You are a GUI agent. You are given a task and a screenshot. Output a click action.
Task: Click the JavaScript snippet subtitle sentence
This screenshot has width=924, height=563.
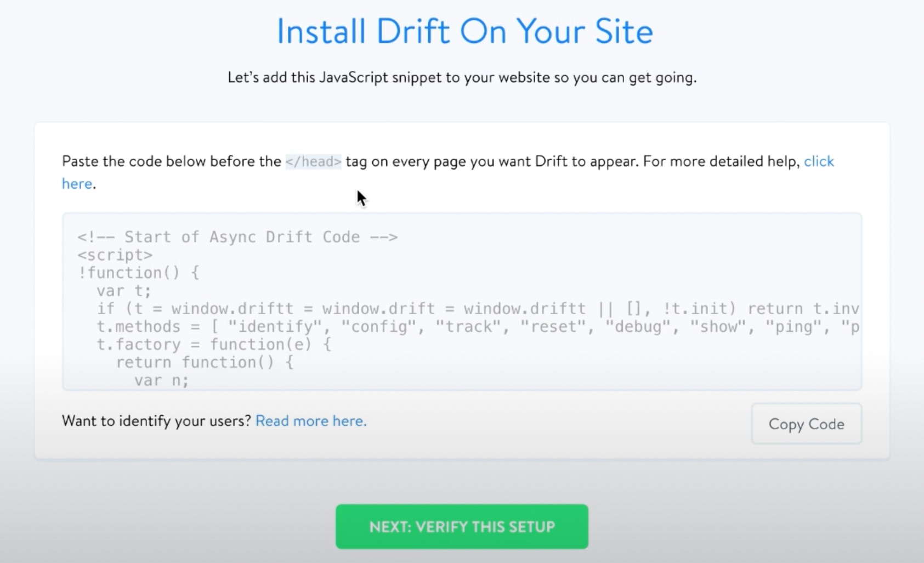[x=462, y=77]
